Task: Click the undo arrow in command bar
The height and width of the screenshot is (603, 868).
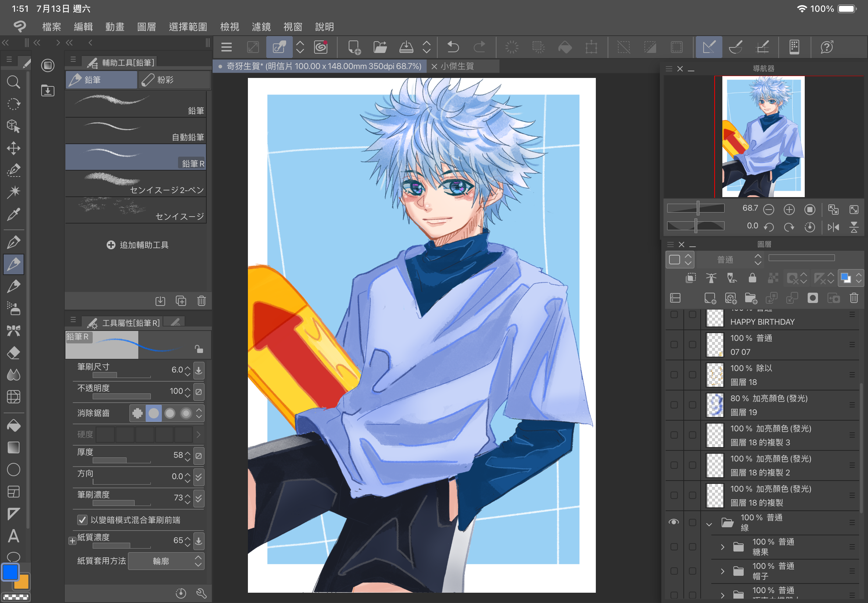Action: coord(453,47)
